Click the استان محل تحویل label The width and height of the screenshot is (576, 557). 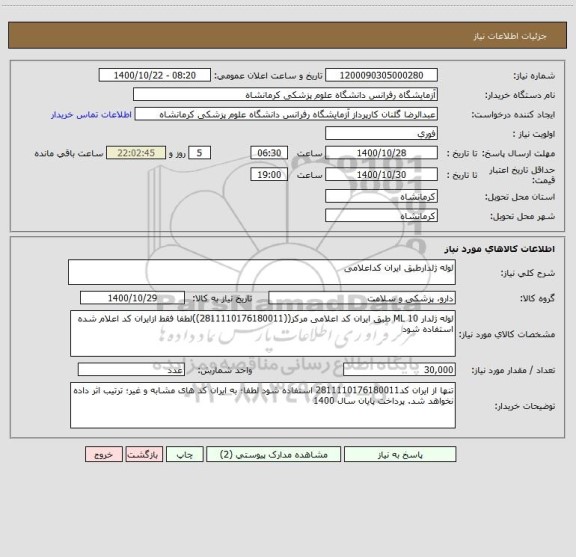coord(520,197)
